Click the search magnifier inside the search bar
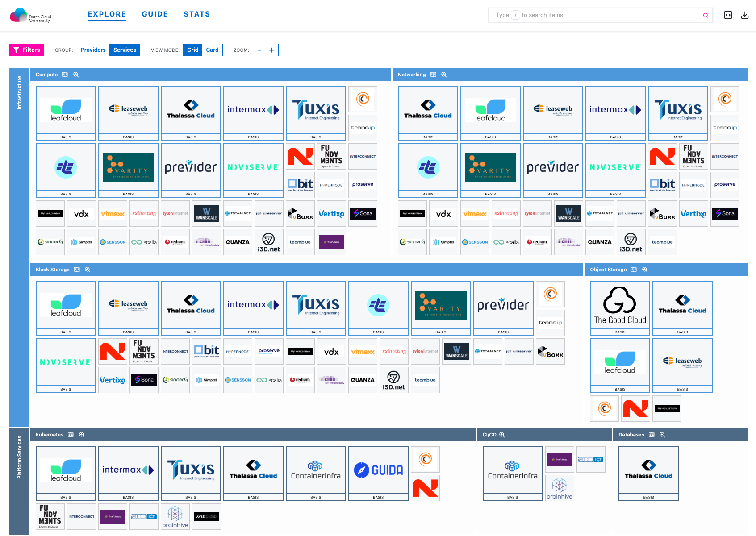The height and width of the screenshot is (536, 756). (x=706, y=15)
